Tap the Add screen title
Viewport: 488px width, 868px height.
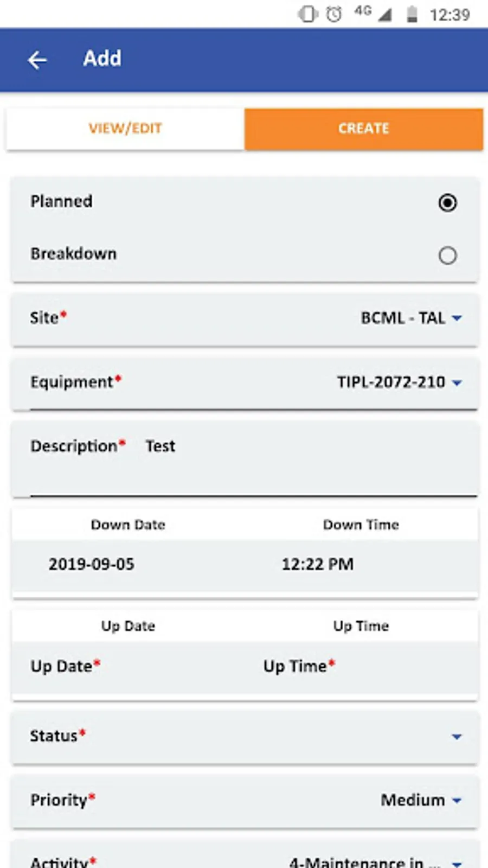point(102,59)
